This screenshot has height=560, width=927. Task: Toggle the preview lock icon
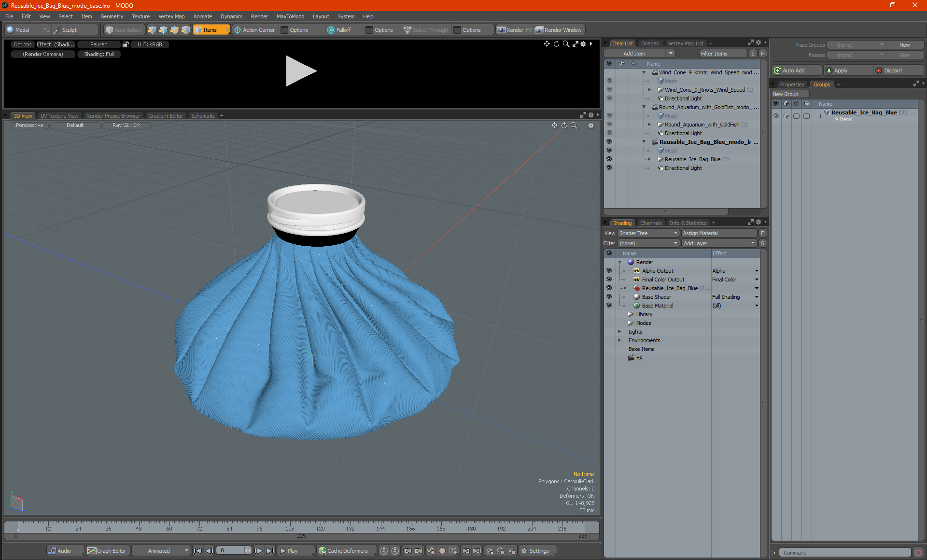click(126, 44)
